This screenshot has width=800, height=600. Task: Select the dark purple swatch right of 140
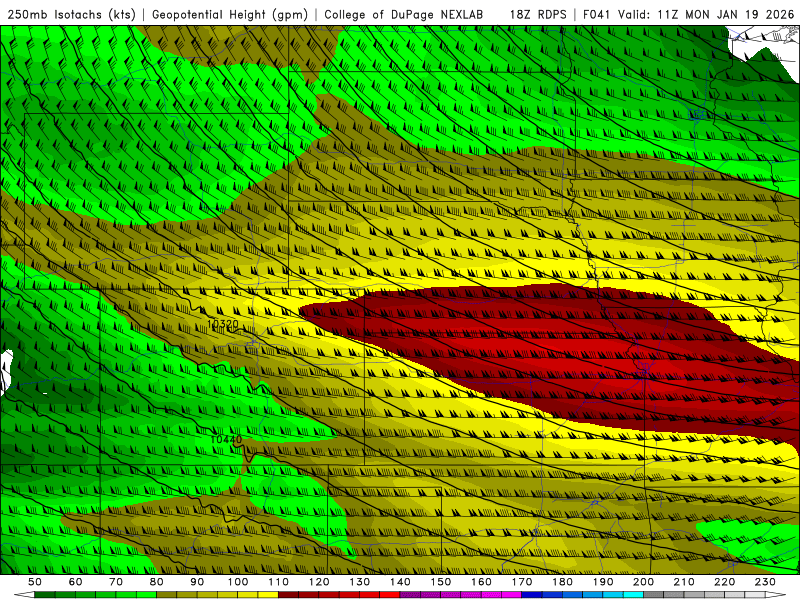[x=410, y=595]
